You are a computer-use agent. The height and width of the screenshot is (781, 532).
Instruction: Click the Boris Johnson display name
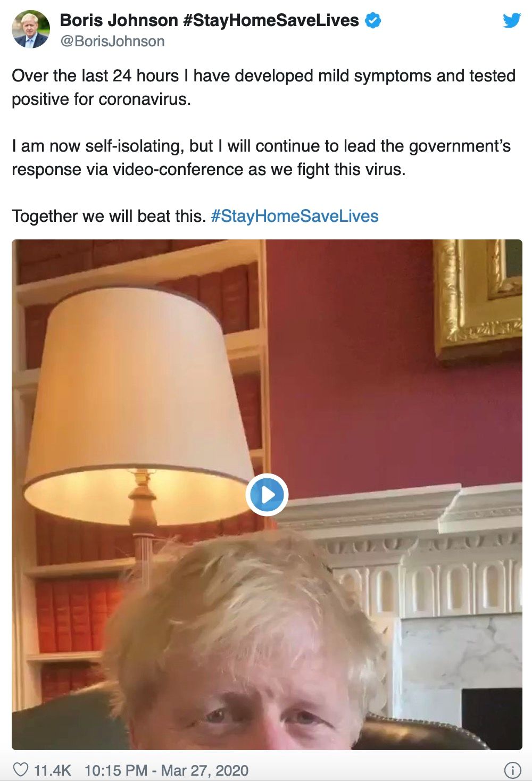pos(119,20)
